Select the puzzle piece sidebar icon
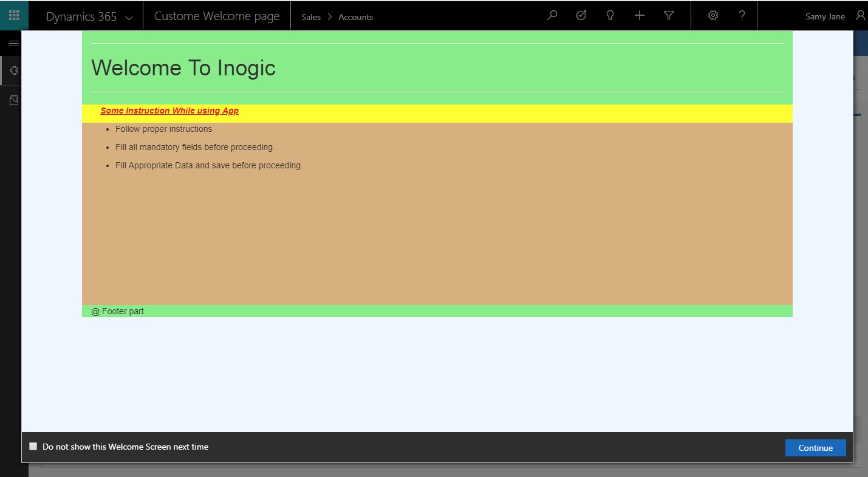The width and height of the screenshot is (868, 477). point(14,71)
